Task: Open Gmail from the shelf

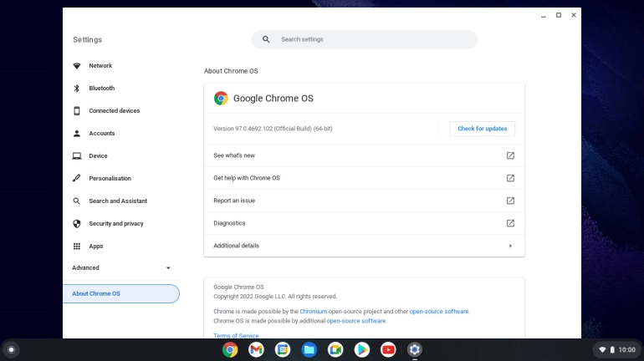Action: (256, 349)
